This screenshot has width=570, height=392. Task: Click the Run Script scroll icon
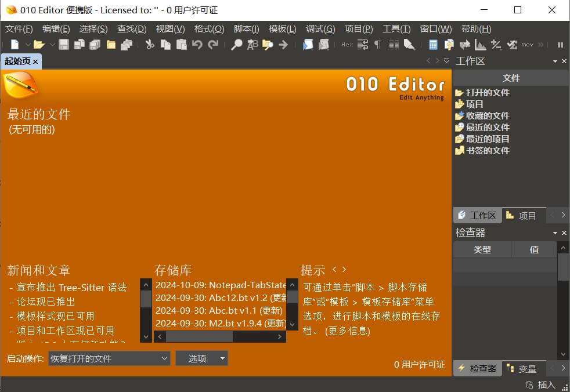point(308,44)
